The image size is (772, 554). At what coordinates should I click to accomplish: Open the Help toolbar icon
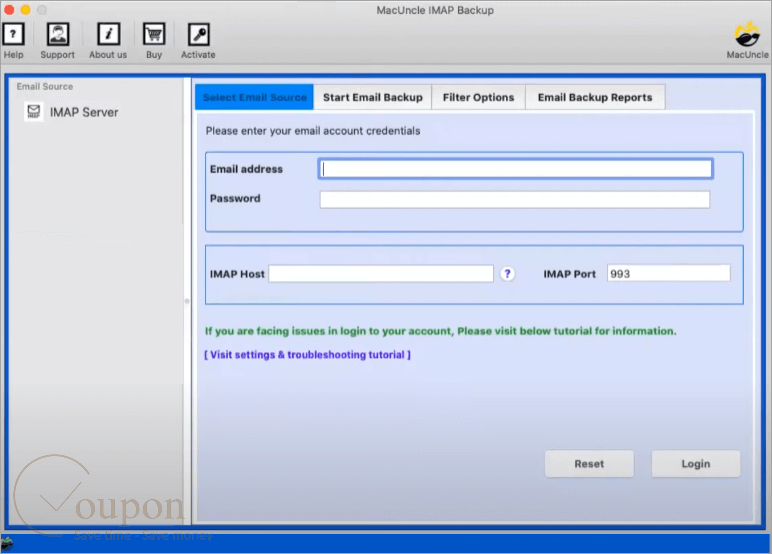tap(13, 34)
